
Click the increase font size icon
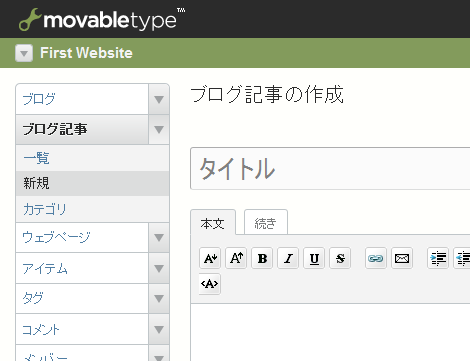pos(236,258)
